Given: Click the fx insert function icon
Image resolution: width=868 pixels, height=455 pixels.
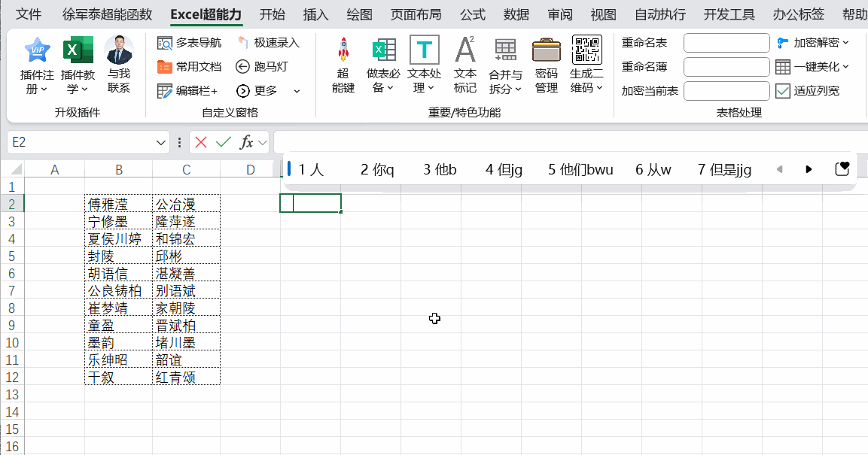Looking at the screenshot, I should 246,143.
